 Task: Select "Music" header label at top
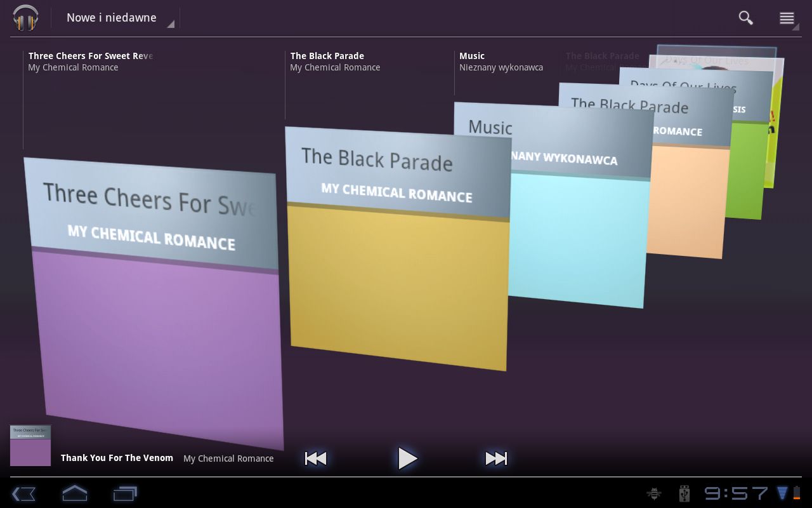pos(472,56)
